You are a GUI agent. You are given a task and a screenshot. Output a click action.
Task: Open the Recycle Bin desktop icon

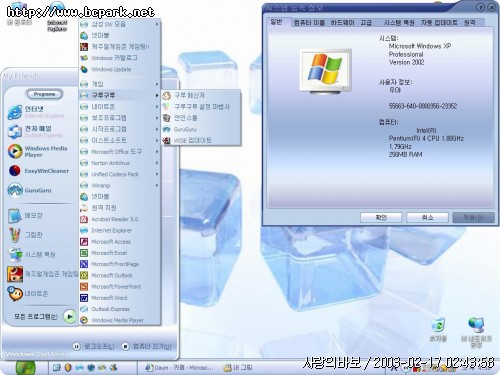point(438,330)
